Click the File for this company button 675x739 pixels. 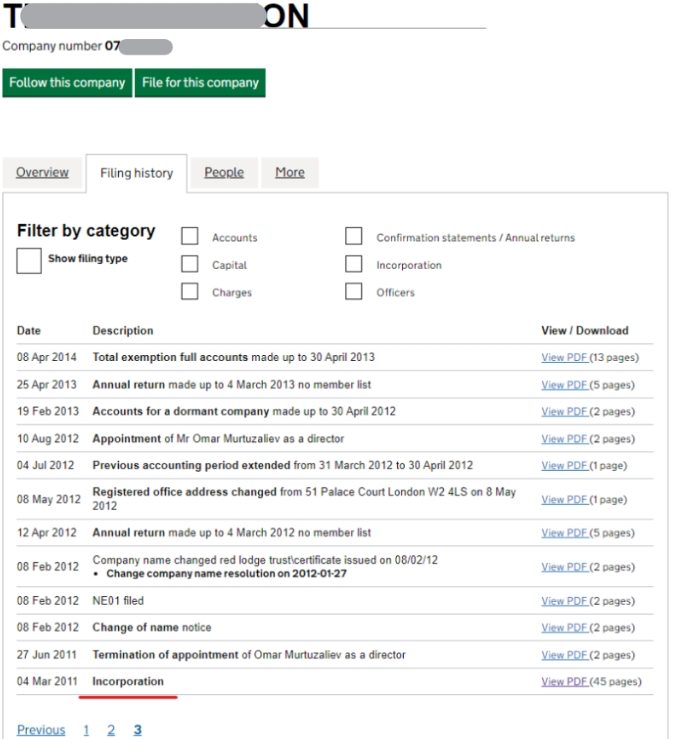[200, 83]
